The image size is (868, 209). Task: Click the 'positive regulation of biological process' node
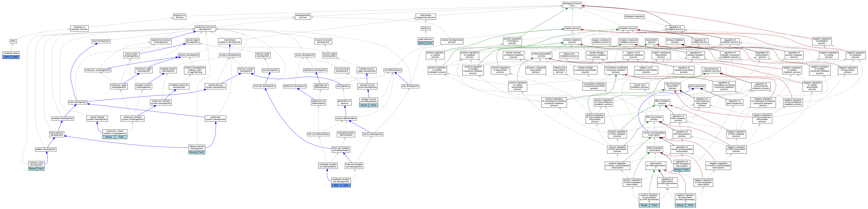coord(512,41)
